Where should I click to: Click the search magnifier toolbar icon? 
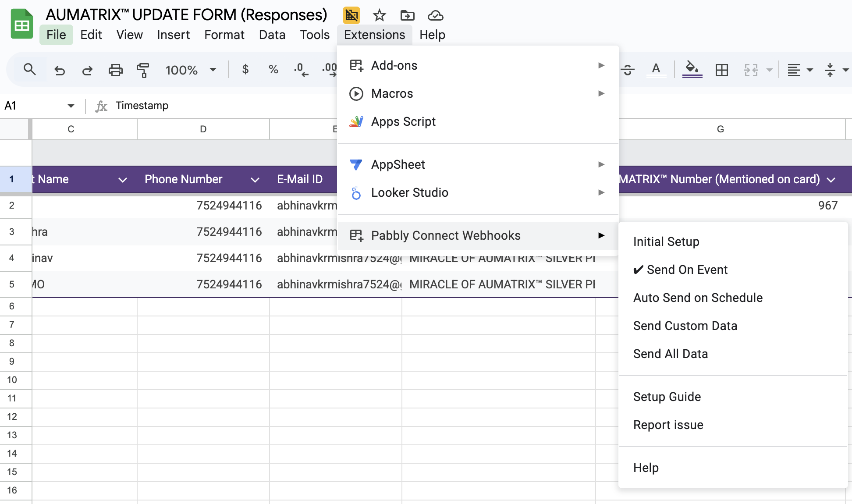point(29,70)
